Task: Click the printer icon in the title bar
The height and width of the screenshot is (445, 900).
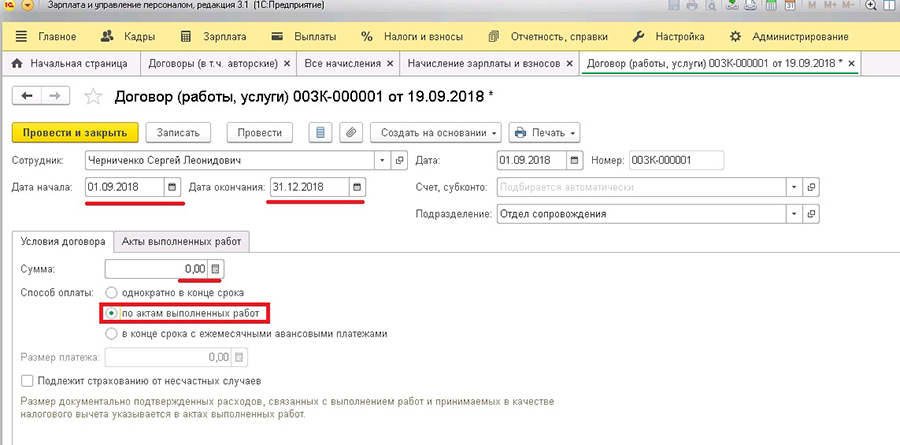Action: pos(692,6)
